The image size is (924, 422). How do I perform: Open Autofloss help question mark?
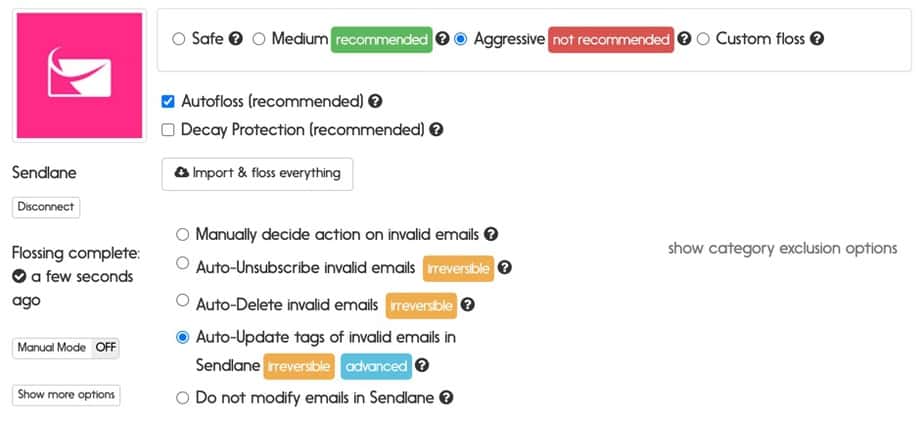point(375,101)
